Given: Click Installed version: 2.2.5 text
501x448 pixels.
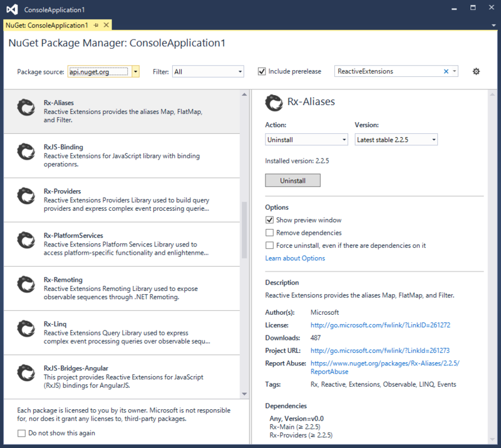Looking at the screenshot, I should [x=297, y=161].
